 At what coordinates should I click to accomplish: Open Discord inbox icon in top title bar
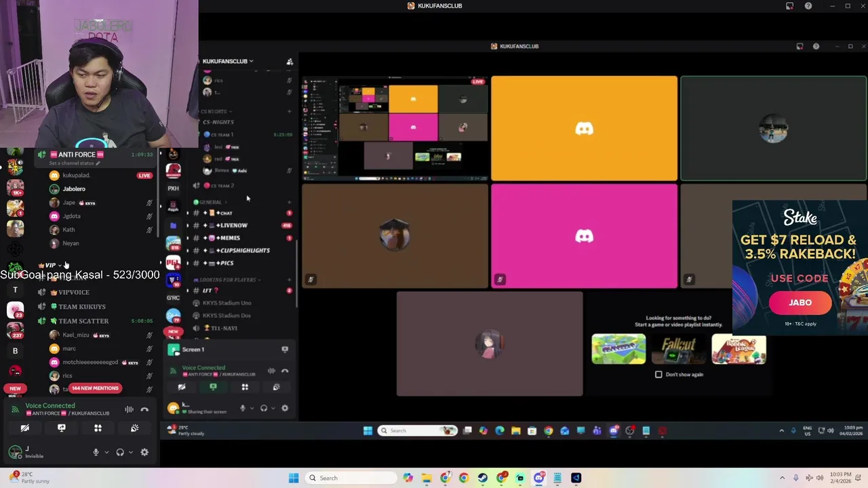pos(789,6)
